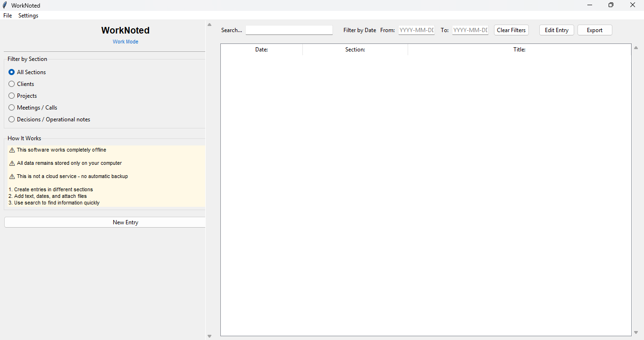The width and height of the screenshot is (644, 340).
Task: Click scroll down arrow on left panel
Action: (209, 336)
